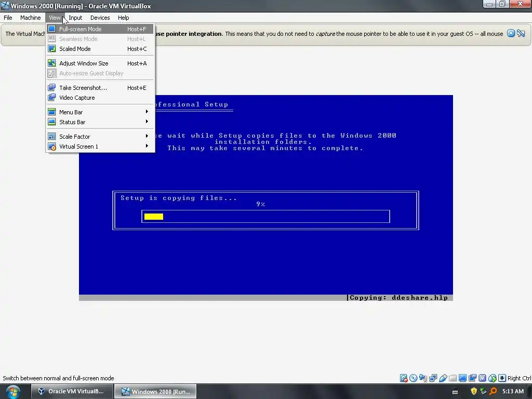
Task: Click the Right Ctrl host key label
Action: coord(519,378)
